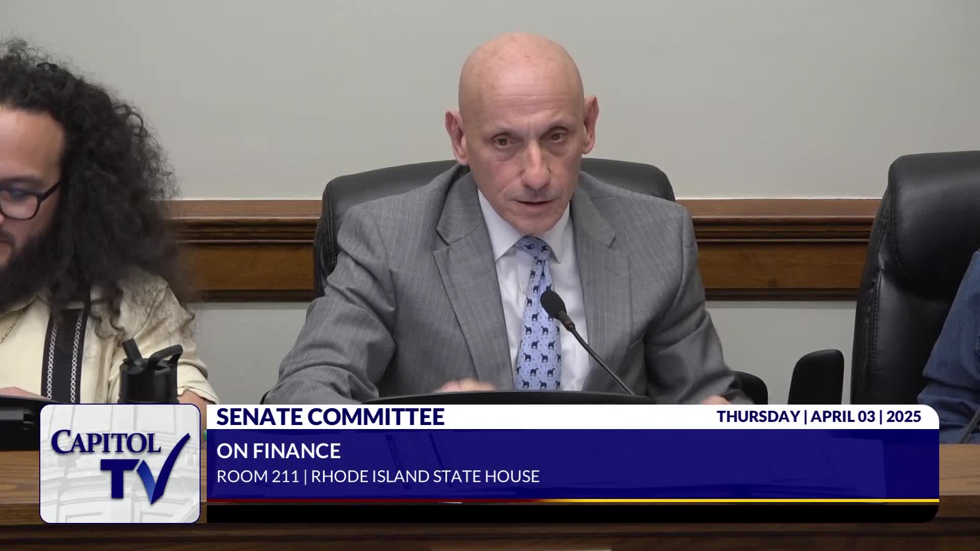The height and width of the screenshot is (551, 980).
Task: Click the ROOM 211 label
Action: (258, 477)
